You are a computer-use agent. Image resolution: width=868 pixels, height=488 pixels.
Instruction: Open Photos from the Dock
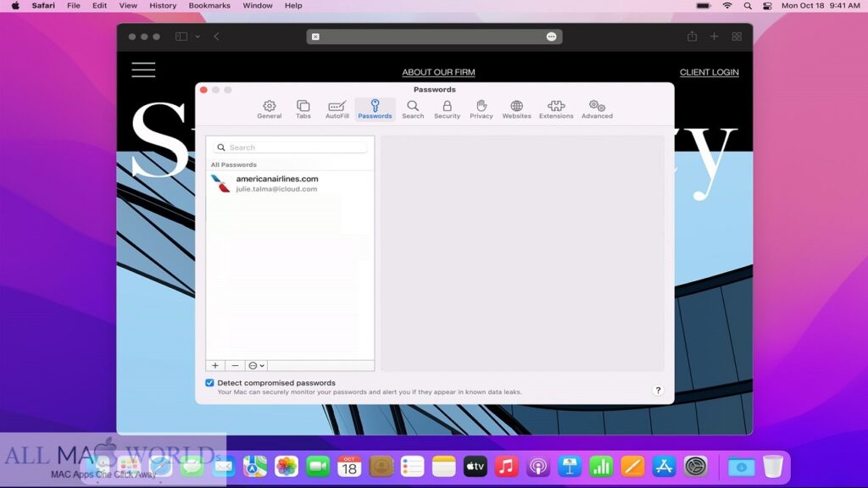click(x=287, y=467)
